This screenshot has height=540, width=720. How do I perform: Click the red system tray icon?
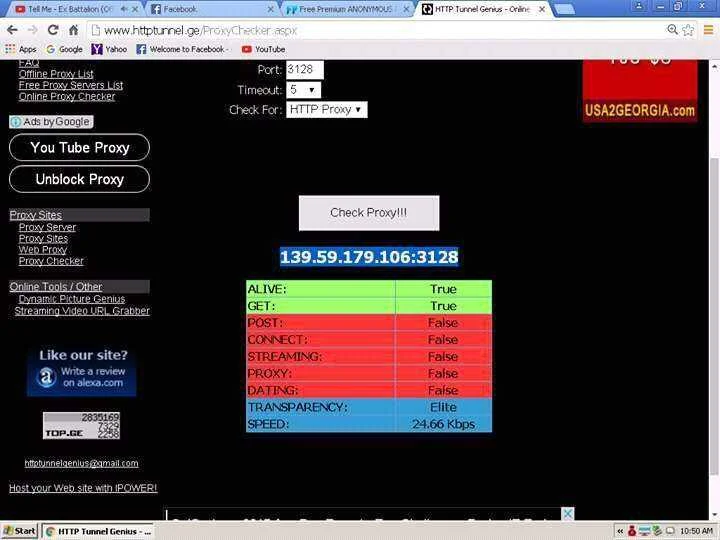coord(632,531)
